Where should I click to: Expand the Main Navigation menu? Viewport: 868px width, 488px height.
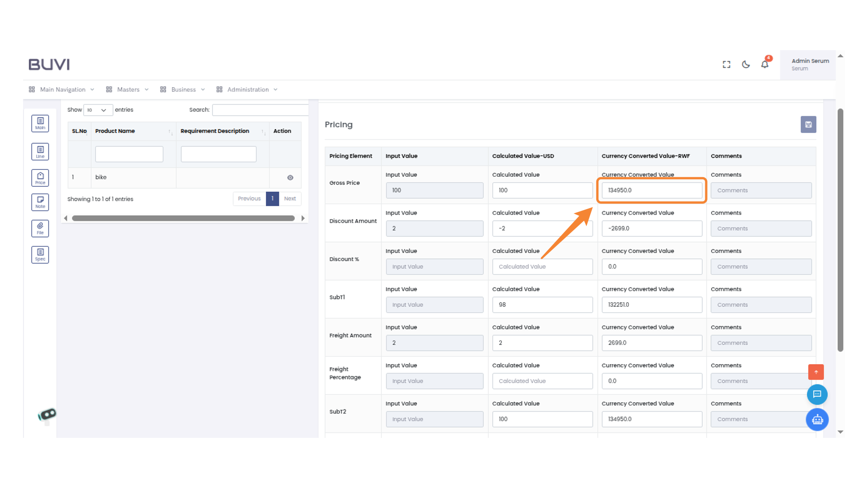62,89
